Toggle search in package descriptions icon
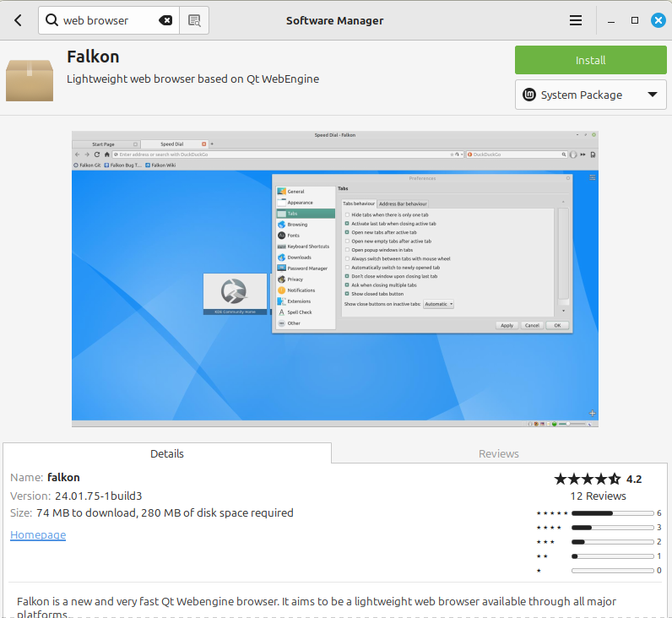 (194, 20)
